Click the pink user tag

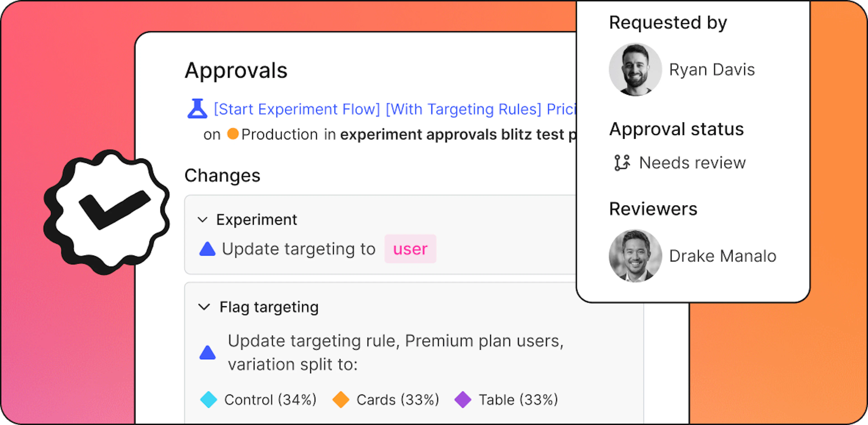point(410,249)
